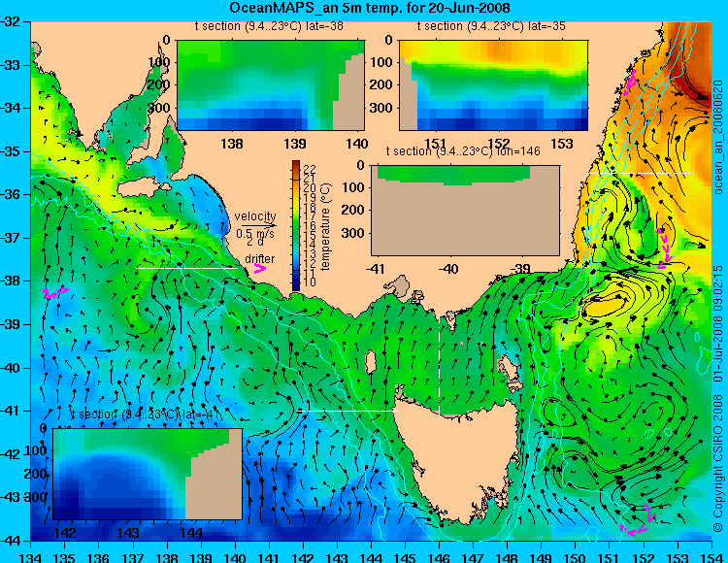Click the magenta drifter symbol in the legend
Viewport: 728px width, 563px height.
click(x=260, y=269)
